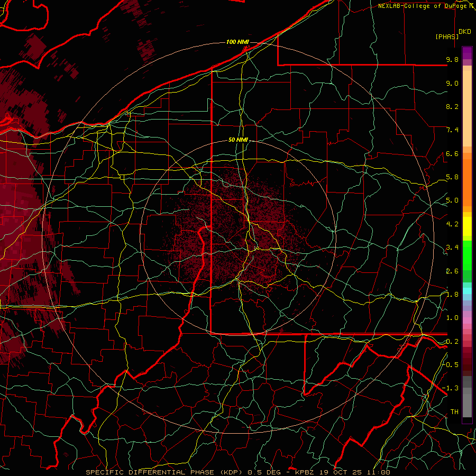Click the 0.2 value on color scale
Screen dimensions: 476x476
[x=452, y=342]
